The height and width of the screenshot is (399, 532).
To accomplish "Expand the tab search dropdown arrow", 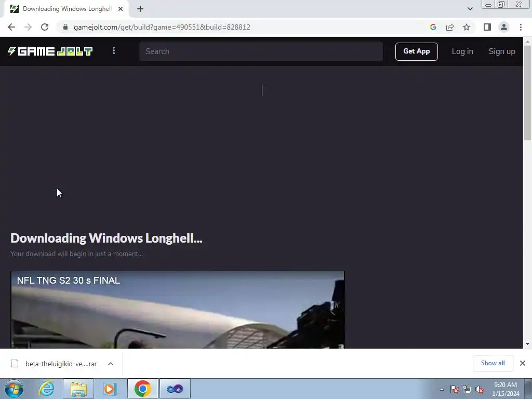I will [x=470, y=9].
